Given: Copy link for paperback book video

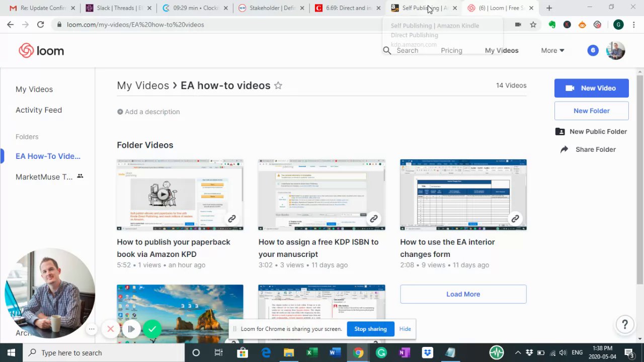Looking at the screenshot, I should [232, 219].
